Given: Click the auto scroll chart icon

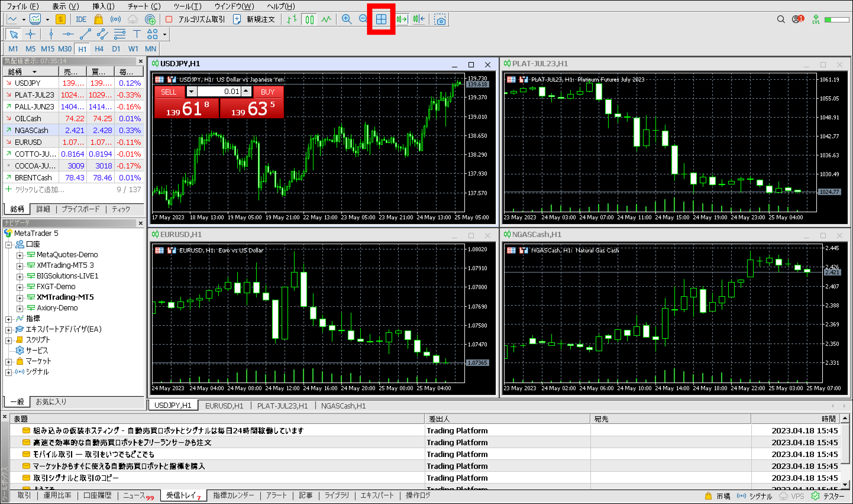Looking at the screenshot, I should (402, 19).
